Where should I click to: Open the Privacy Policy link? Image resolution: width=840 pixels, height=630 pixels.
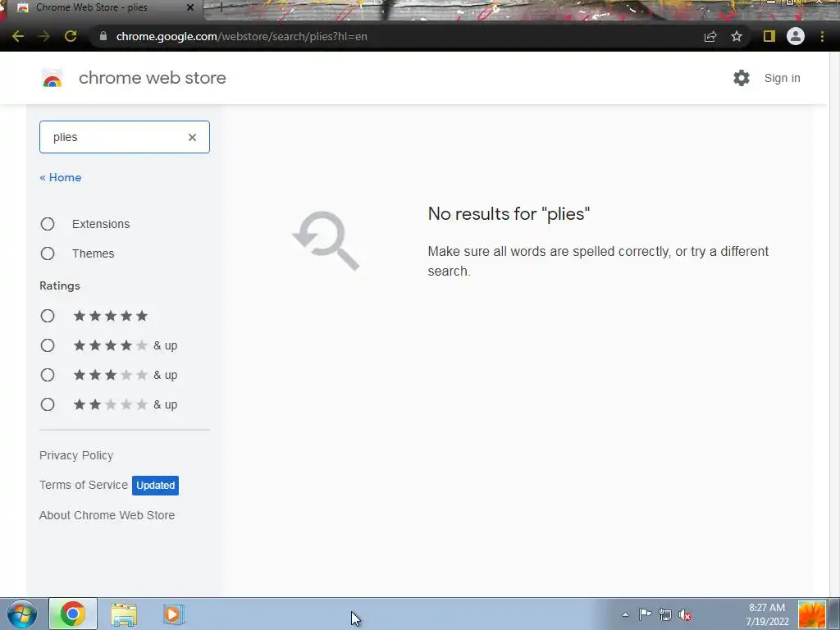click(x=76, y=455)
